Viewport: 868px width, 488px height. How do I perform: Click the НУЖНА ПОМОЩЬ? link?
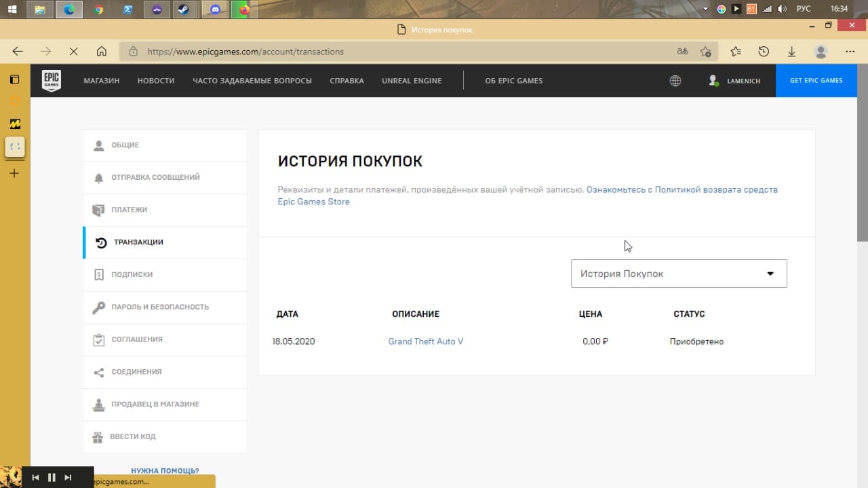click(165, 470)
